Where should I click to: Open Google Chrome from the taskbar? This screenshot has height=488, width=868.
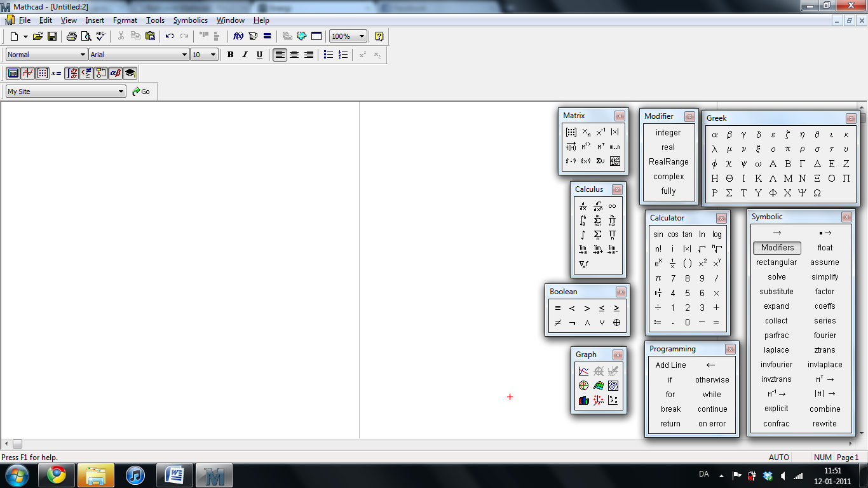[x=56, y=475]
